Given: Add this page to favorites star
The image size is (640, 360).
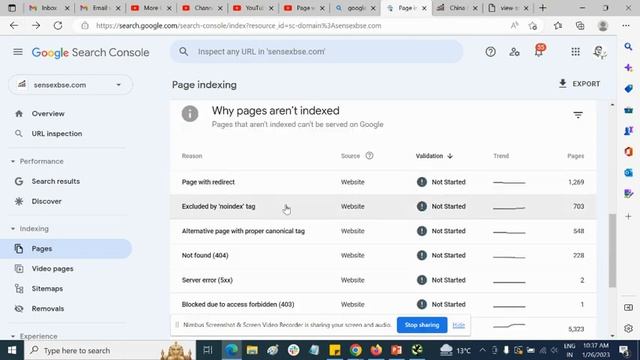Looking at the screenshot, I should pyautogui.click(x=532, y=26).
